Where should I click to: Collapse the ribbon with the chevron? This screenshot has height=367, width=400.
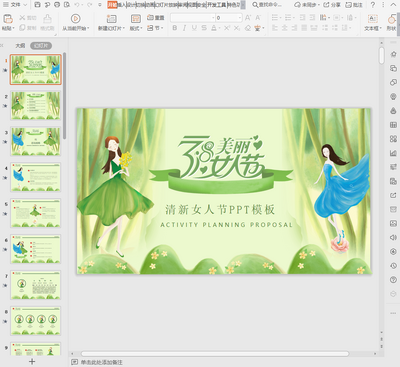pos(394,5)
